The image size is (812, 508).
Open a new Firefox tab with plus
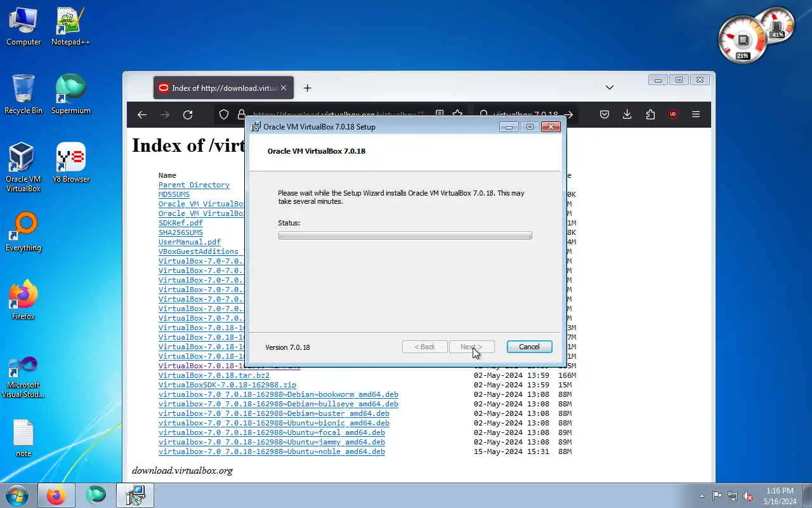point(307,88)
